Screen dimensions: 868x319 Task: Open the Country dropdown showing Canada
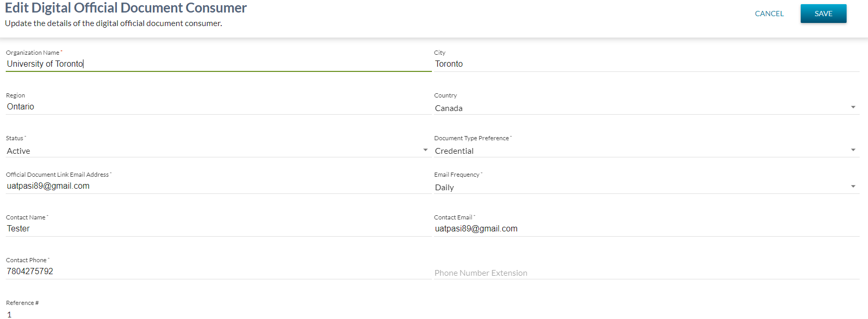point(641,108)
